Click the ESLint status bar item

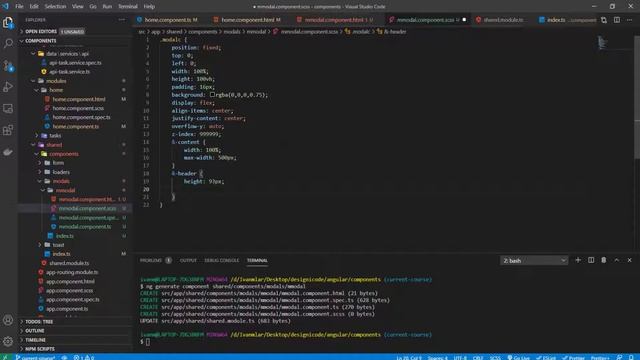coord(546,357)
